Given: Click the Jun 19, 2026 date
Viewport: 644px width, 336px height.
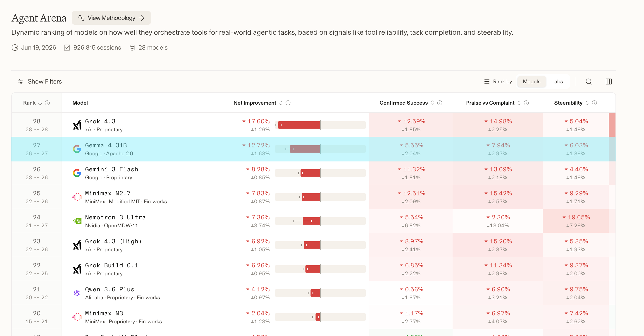Looking at the screenshot, I should click(38, 48).
